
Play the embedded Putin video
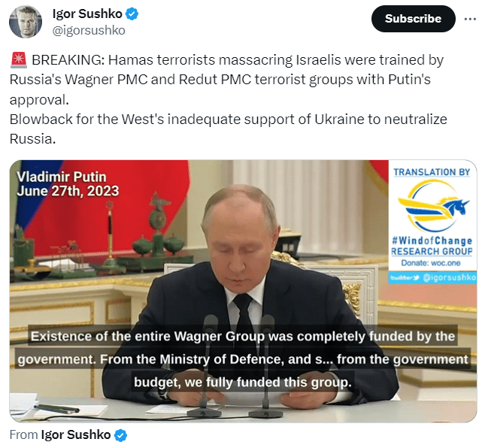click(243, 291)
